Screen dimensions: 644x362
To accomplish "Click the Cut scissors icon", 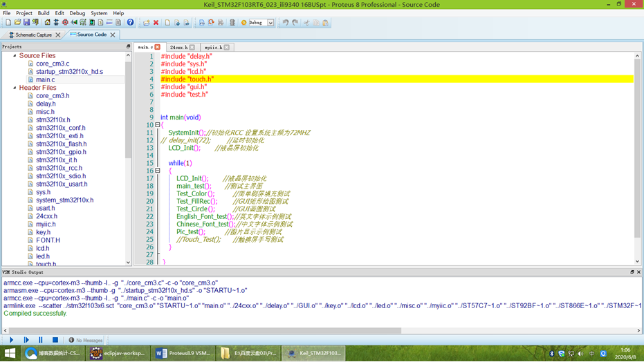I will [x=306, y=23].
